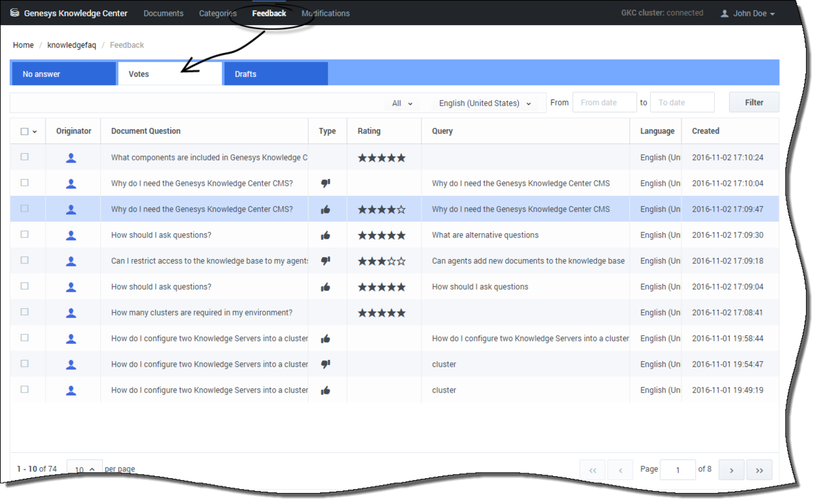The height and width of the screenshot is (504, 817).
Task: Click thumbs-up icon in the 19:49:19 row
Action: pos(325,390)
